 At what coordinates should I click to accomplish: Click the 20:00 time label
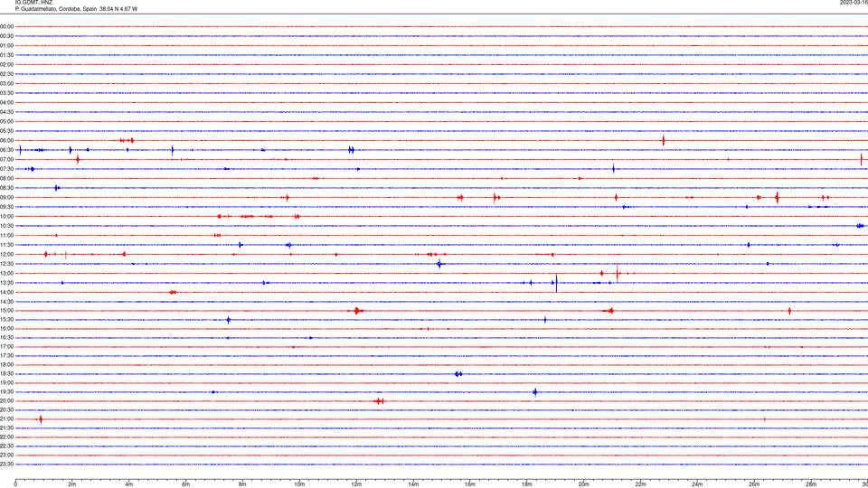point(6,401)
